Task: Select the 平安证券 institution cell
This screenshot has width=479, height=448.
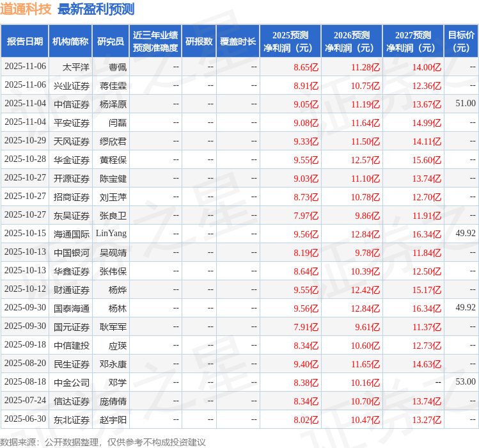Action: [72, 123]
